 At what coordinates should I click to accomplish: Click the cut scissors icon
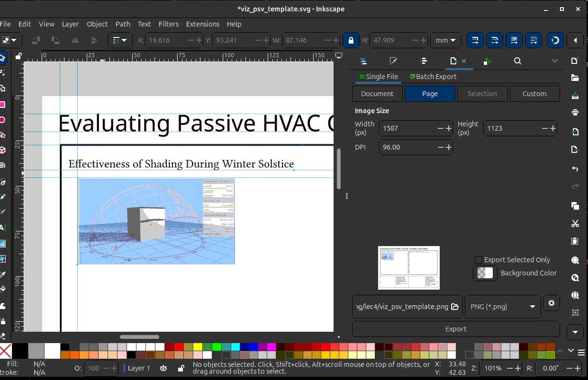pos(575,223)
